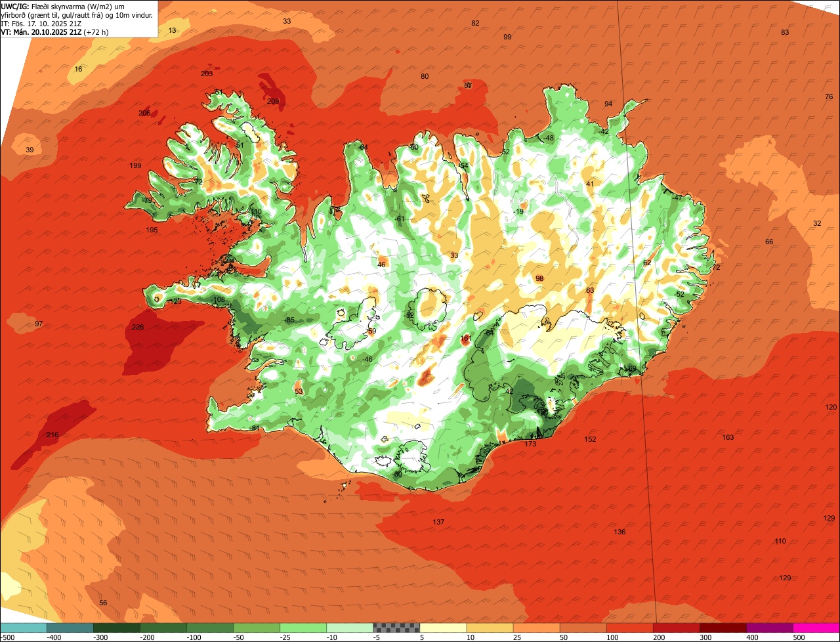Click the purple legend swatch between 400 and 500
The height and width of the screenshot is (642, 840).
click(769, 628)
